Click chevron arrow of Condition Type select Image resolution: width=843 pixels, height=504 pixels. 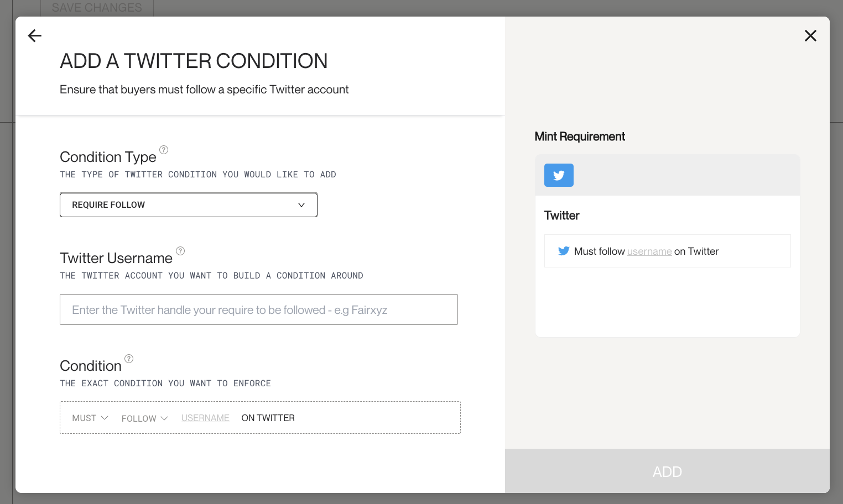click(x=301, y=205)
